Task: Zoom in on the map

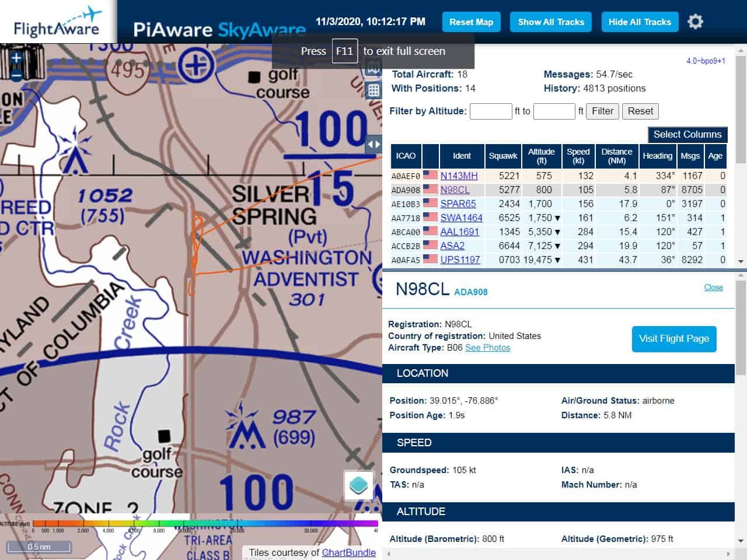Action: 16,58
